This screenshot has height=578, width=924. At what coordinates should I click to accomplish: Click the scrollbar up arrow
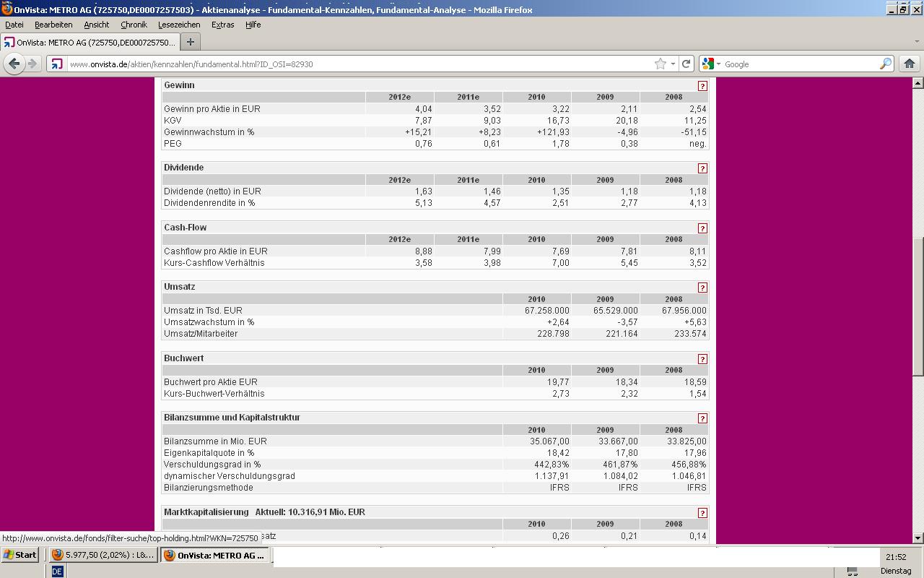pyautogui.click(x=918, y=83)
